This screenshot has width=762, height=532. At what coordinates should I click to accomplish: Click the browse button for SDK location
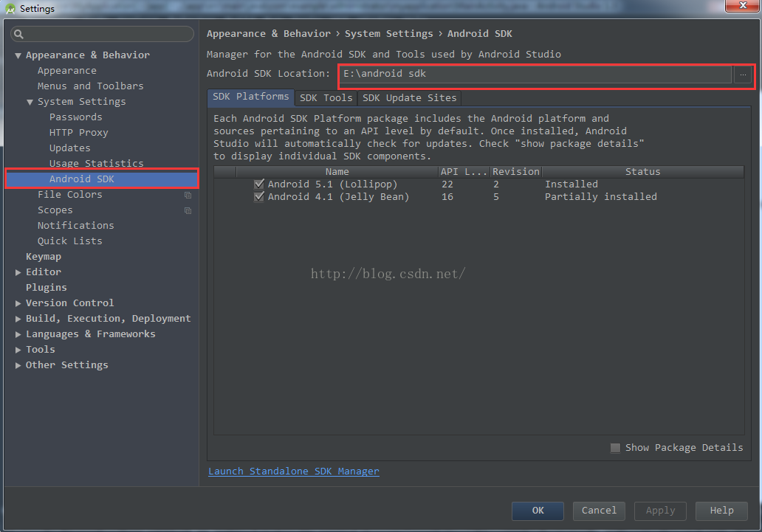click(x=743, y=74)
